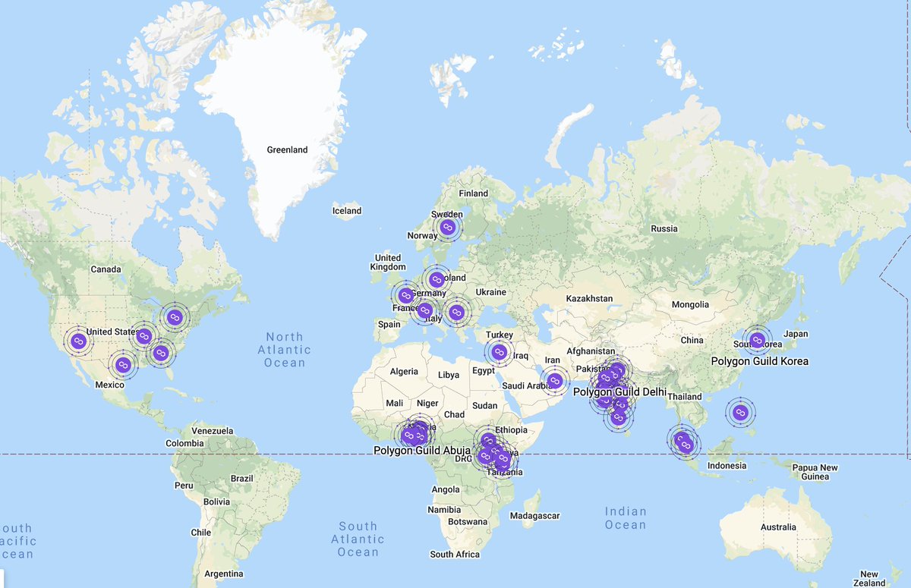Viewport: 911px width, 588px height.
Task: Open the Polygon marker in northeastern United States
Action: click(175, 317)
